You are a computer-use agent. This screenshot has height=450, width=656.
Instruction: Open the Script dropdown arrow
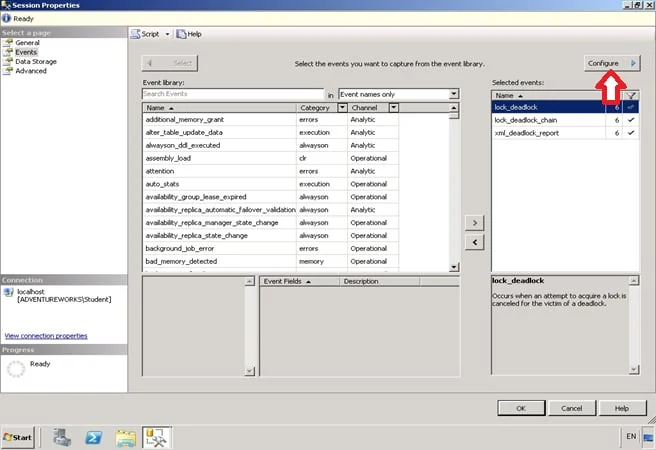pos(167,34)
